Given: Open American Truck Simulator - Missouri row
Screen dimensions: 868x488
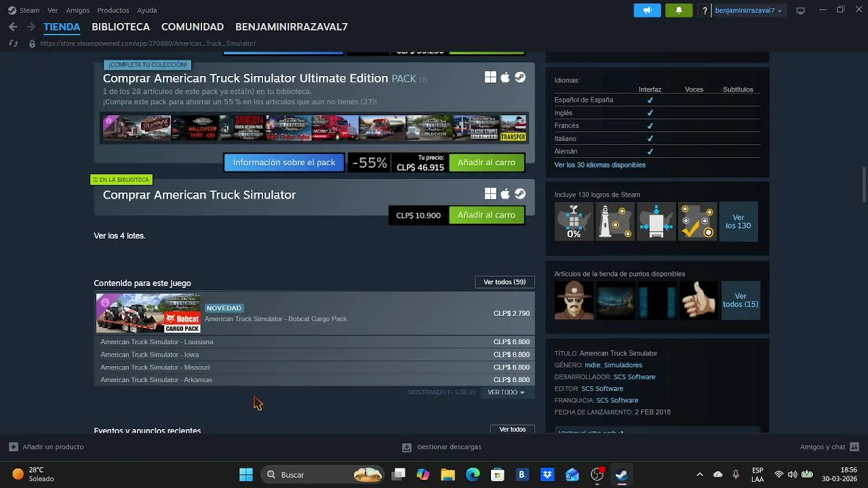Looking at the screenshot, I should tap(315, 367).
